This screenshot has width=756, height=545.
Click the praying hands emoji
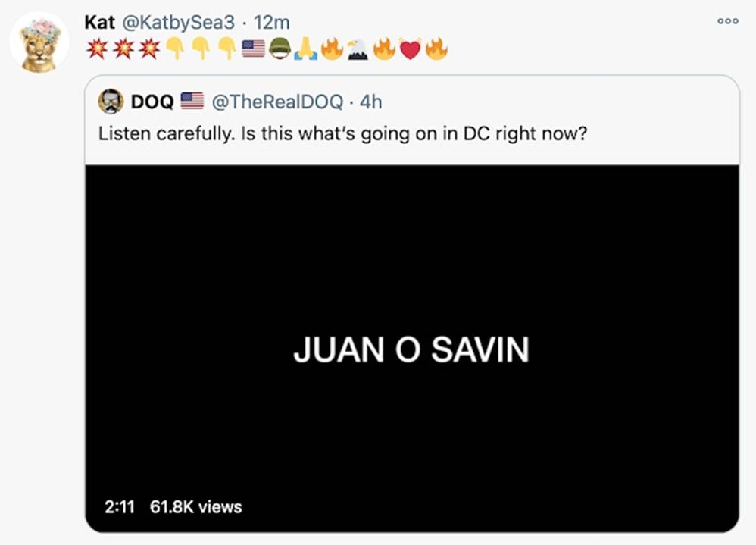click(305, 49)
